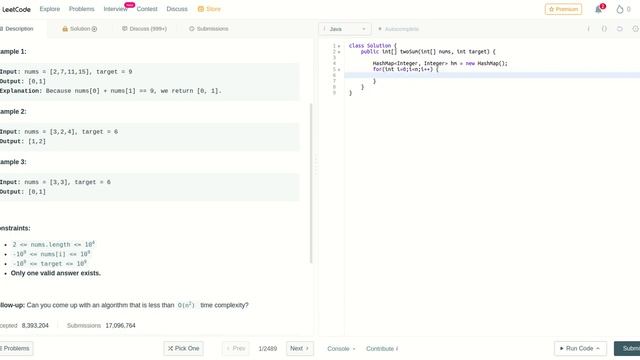Click the O(n²) complexity text

187,305
